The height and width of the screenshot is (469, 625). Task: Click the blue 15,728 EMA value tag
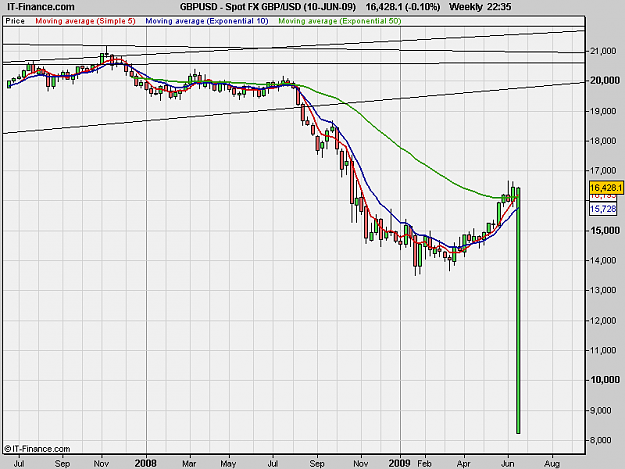603,209
